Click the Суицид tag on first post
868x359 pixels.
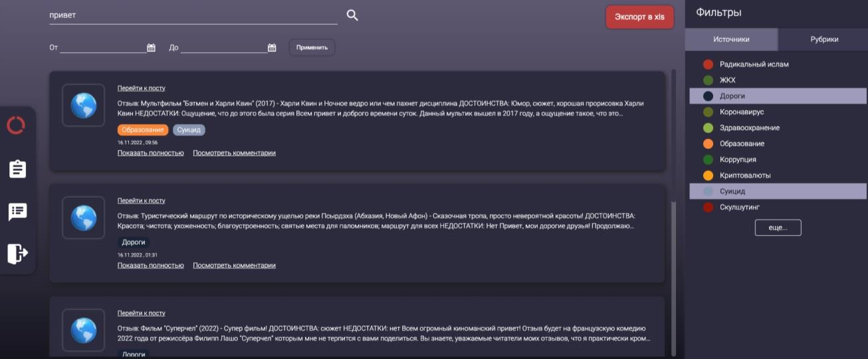click(x=189, y=130)
